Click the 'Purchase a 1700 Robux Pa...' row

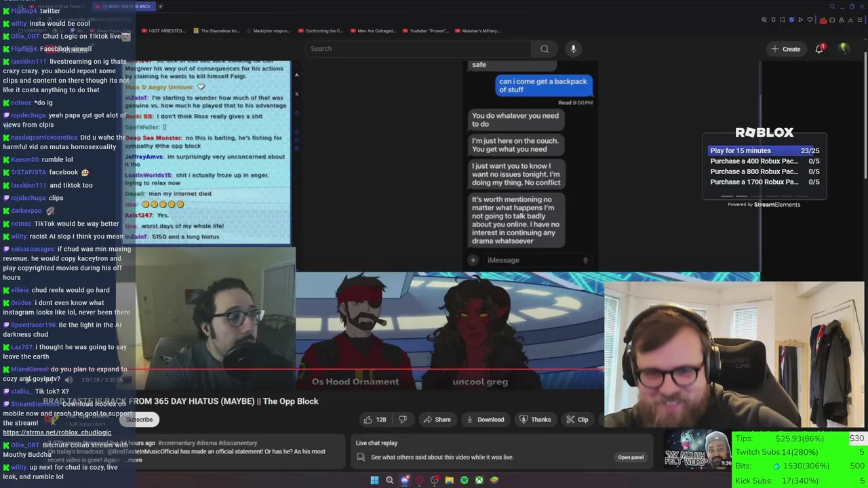[x=764, y=182]
